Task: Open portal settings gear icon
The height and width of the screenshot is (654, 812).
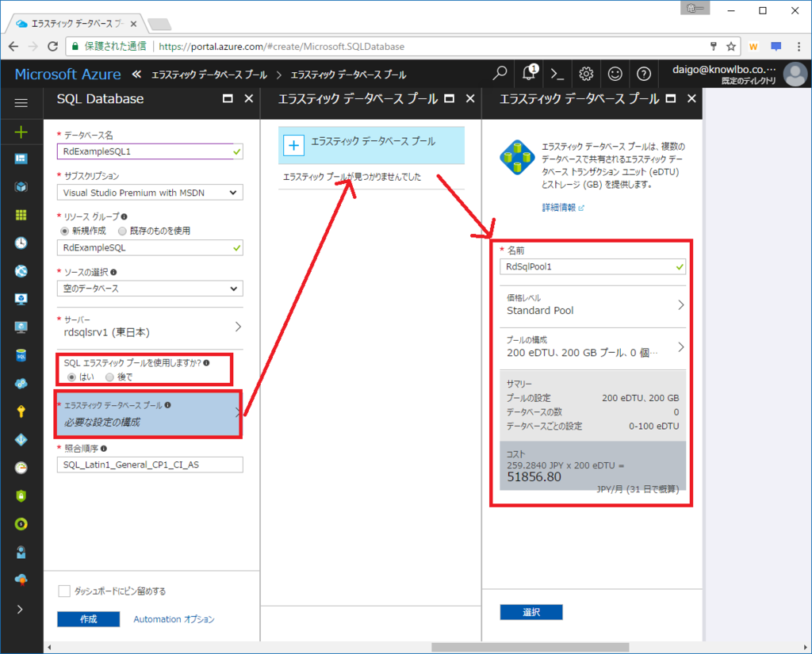Action: point(586,74)
